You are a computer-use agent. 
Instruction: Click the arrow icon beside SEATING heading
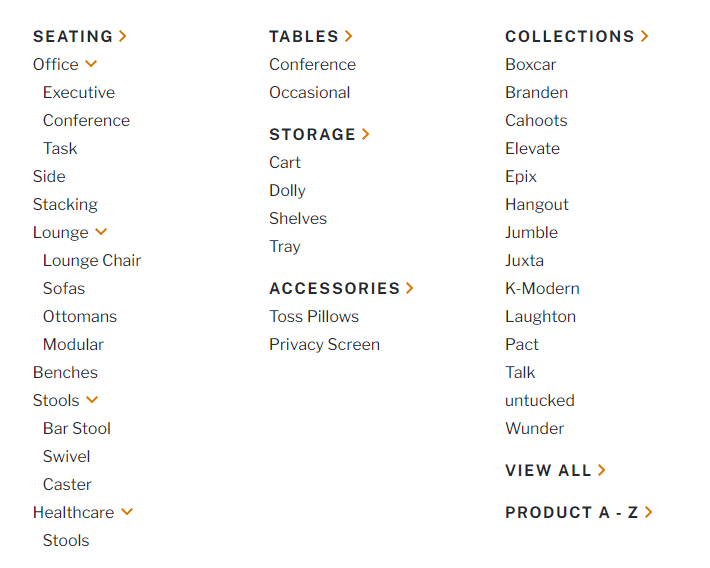coord(123,36)
